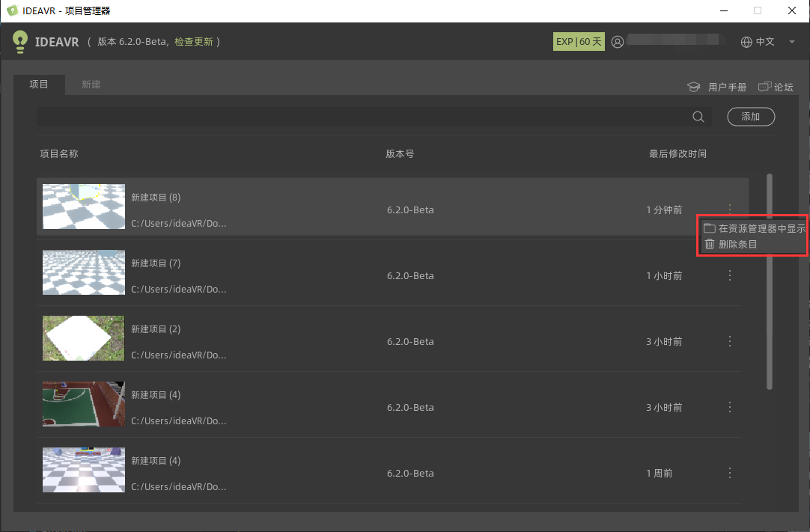
Task: Click the project list vertical scrollbar
Action: 769,281
